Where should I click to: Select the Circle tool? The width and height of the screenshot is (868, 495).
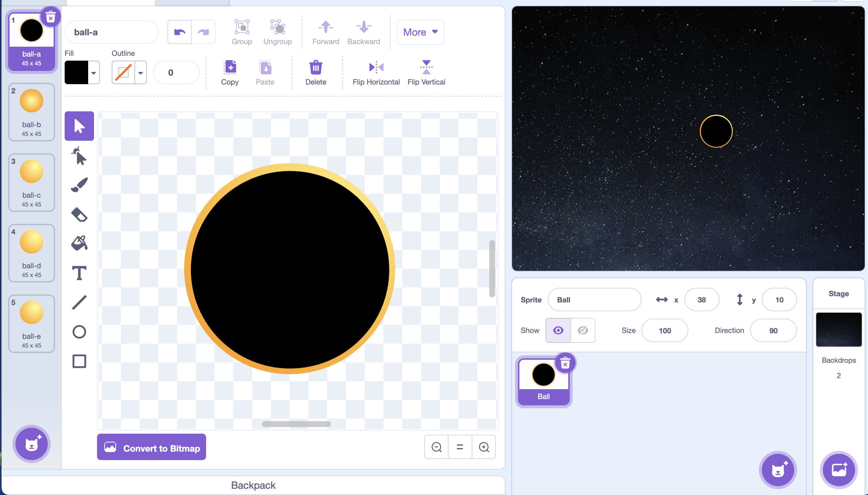[79, 331]
